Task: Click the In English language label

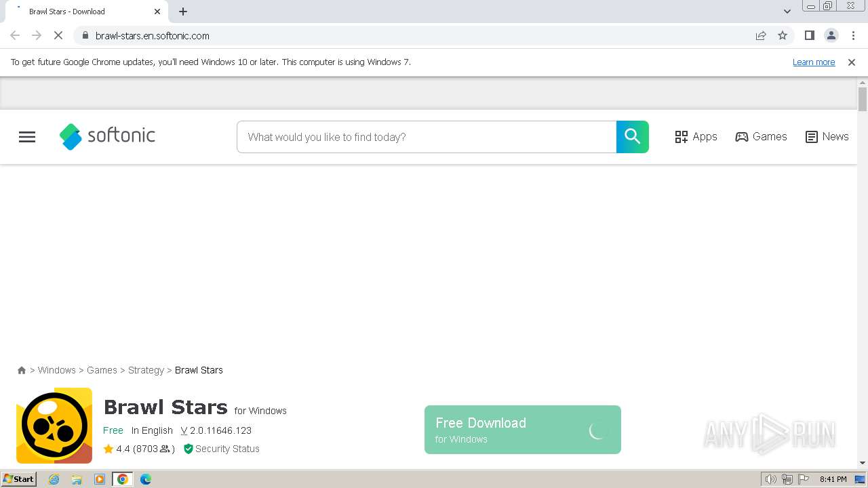Action: tap(152, 430)
